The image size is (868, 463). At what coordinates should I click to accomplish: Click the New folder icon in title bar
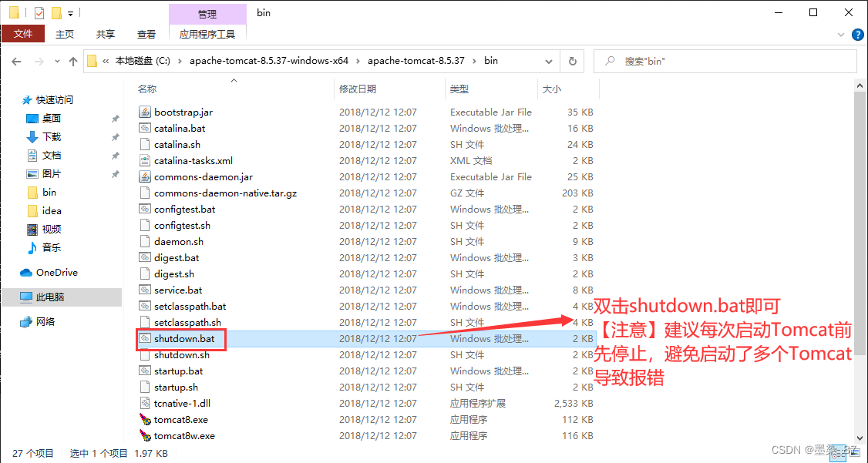[x=56, y=13]
